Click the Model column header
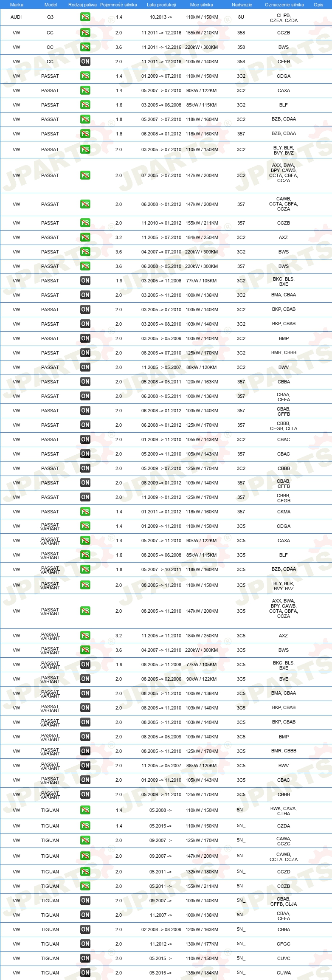332x980 pixels. coord(51,5)
